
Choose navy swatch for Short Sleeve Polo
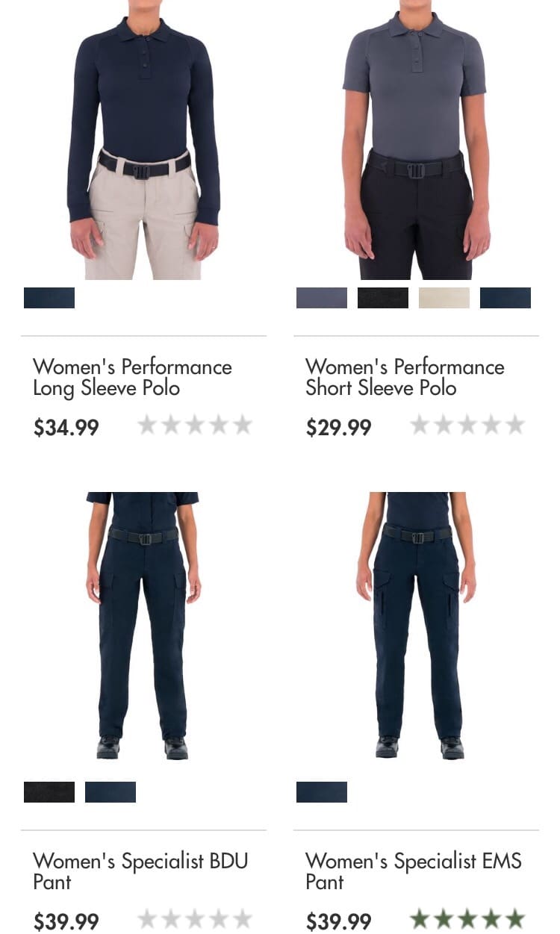pyautogui.click(x=505, y=298)
